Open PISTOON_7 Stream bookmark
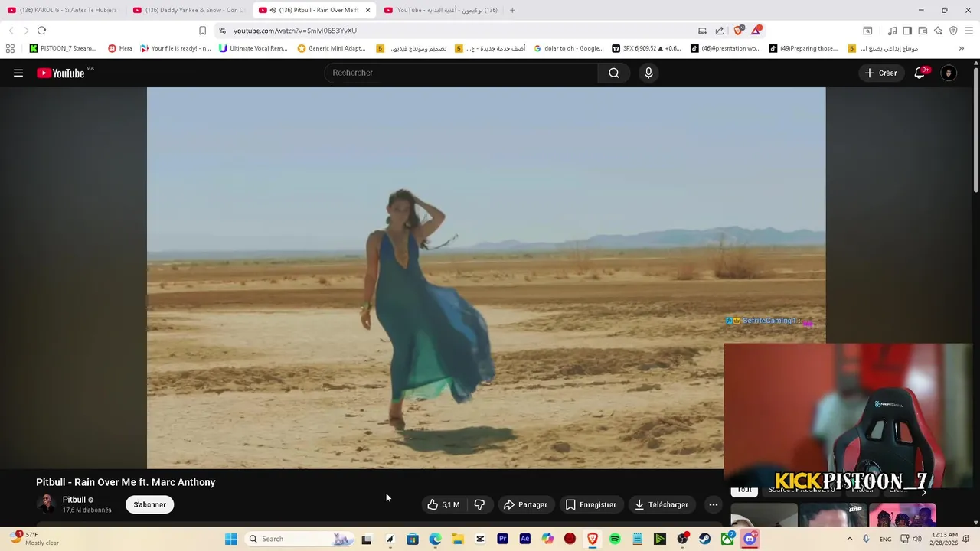The image size is (980, 551). click(x=63, y=48)
